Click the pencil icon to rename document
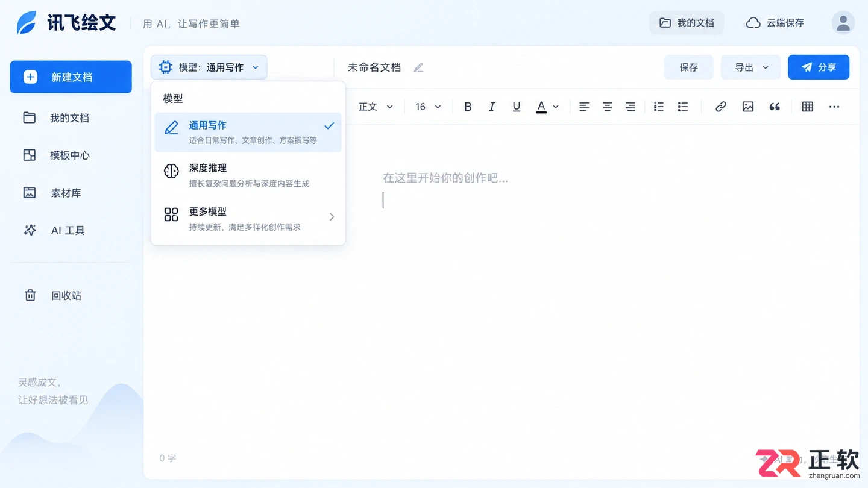Viewport: 868px width, 488px height. [x=418, y=67]
